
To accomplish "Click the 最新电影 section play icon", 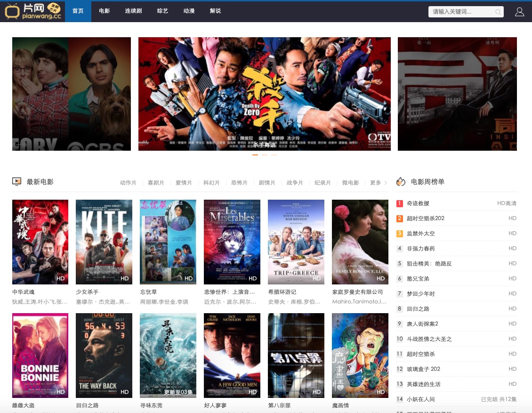I will (x=16, y=182).
